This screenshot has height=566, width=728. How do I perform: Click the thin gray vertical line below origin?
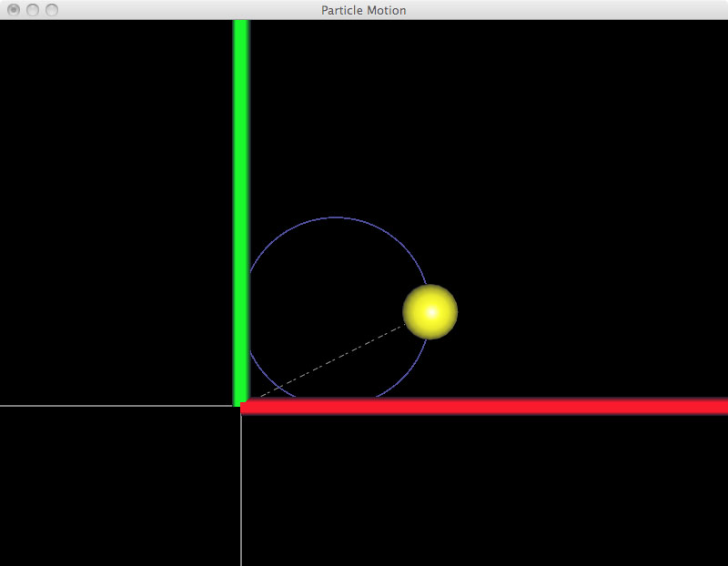coord(241,491)
